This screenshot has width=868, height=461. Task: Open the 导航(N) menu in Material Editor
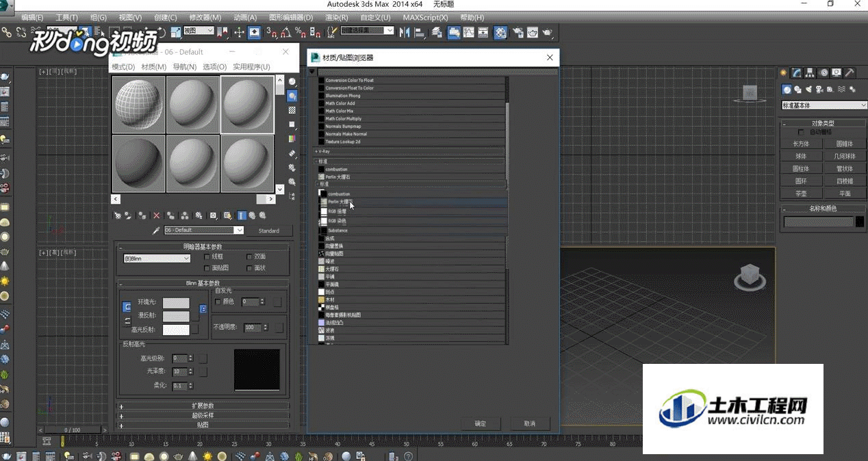(184, 66)
